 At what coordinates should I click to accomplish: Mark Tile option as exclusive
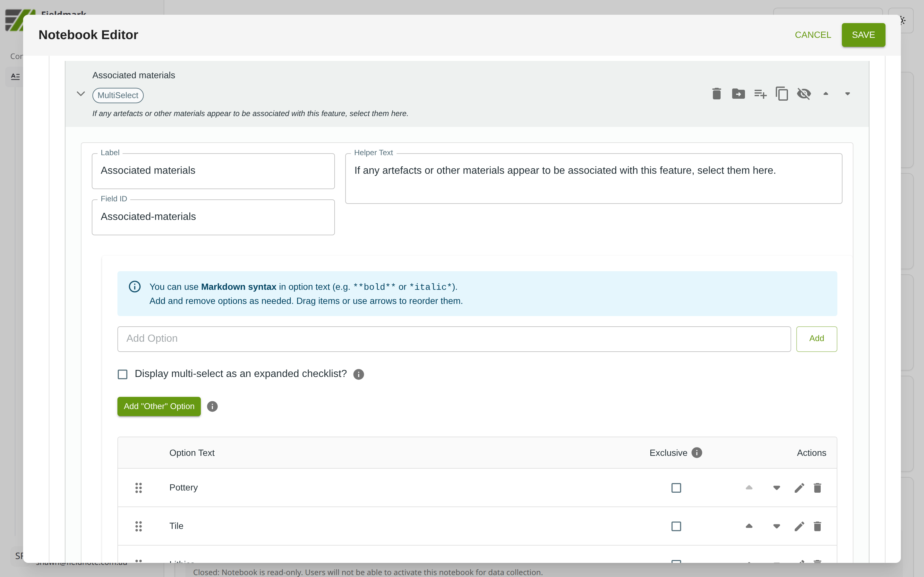coord(676,526)
